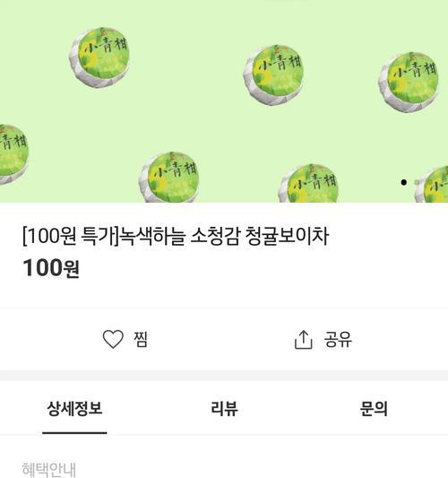The height and width of the screenshot is (478, 448).
Task: Tap the underline beneath 상세정보 tab
Action: [74, 432]
